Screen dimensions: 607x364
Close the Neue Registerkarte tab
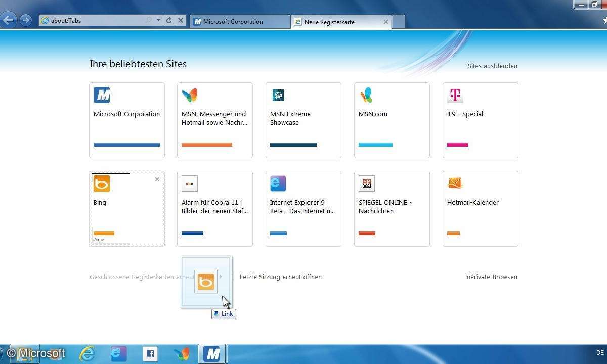(x=386, y=22)
